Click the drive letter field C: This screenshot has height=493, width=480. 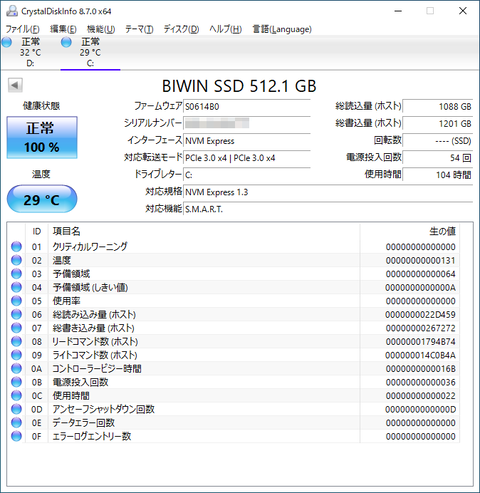click(x=247, y=175)
